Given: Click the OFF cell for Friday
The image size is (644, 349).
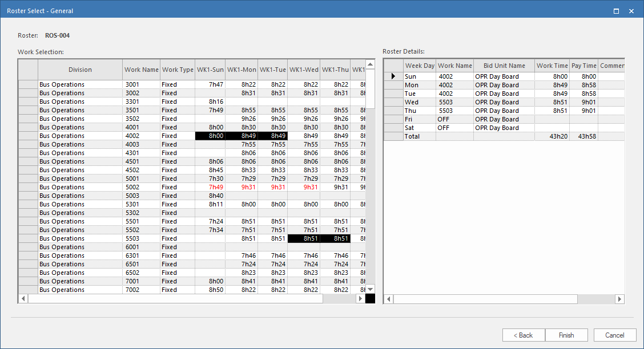Looking at the screenshot, I should coord(454,119).
